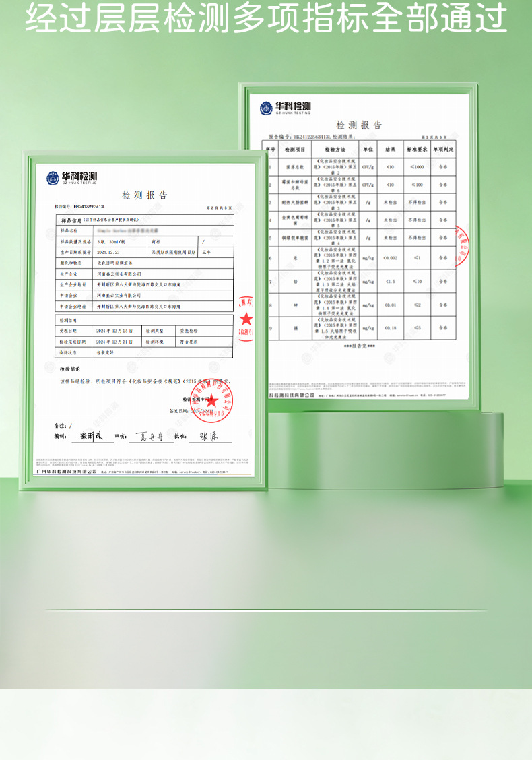
Task: Click the 审核 handwritten signature
Action: [149, 436]
